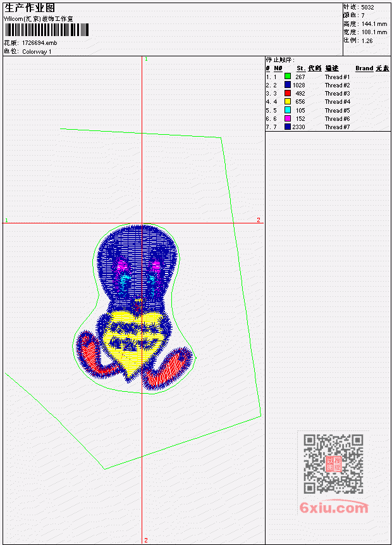Screen dimensions: 392x545
Task: Click the height value 144.1 mm
Action: [x=374, y=23]
